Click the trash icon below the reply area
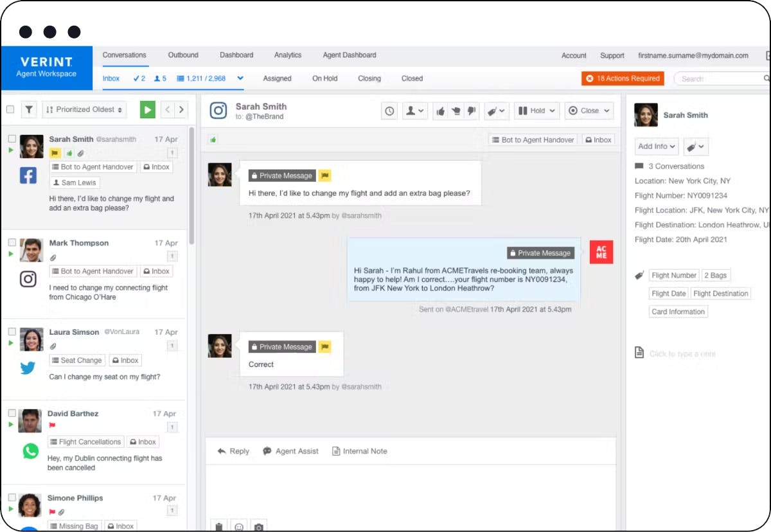This screenshot has width=771, height=532. click(219, 526)
